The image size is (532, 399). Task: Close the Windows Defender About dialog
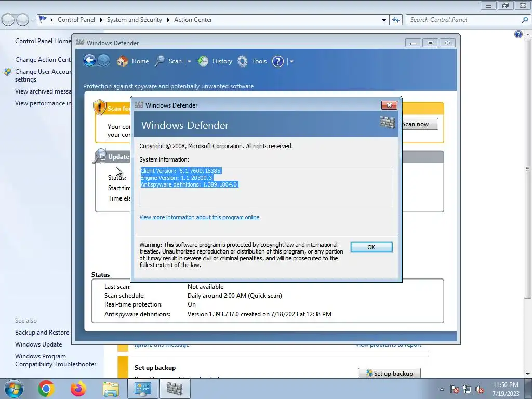pyautogui.click(x=389, y=105)
